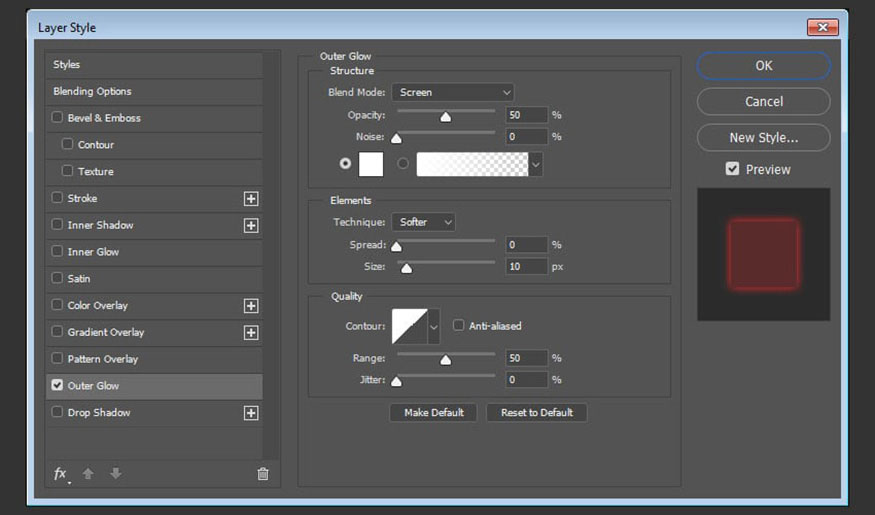Click the OK button

tap(763, 65)
